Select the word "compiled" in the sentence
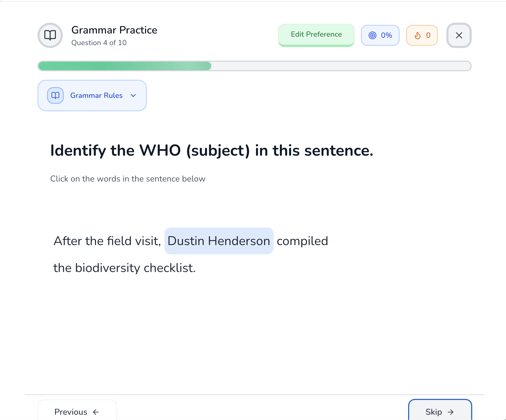The height and width of the screenshot is (420, 506). point(302,241)
